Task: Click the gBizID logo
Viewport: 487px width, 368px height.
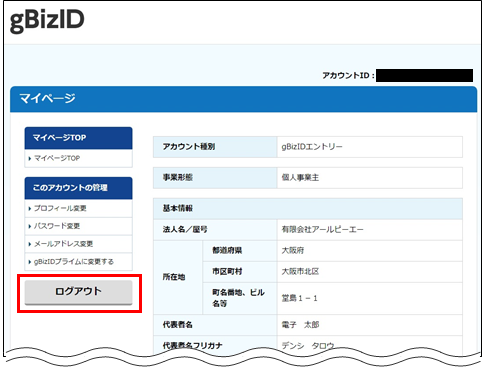Action: [x=47, y=21]
